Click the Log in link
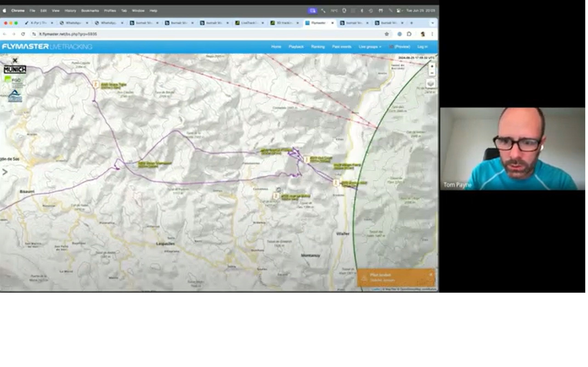 pos(422,47)
